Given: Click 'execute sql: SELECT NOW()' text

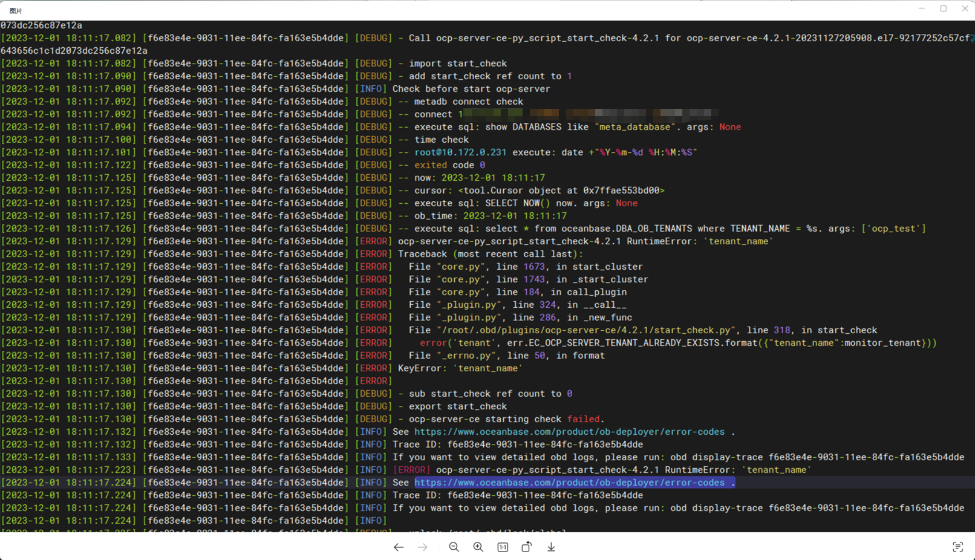Looking at the screenshot, I should (483, 203).
